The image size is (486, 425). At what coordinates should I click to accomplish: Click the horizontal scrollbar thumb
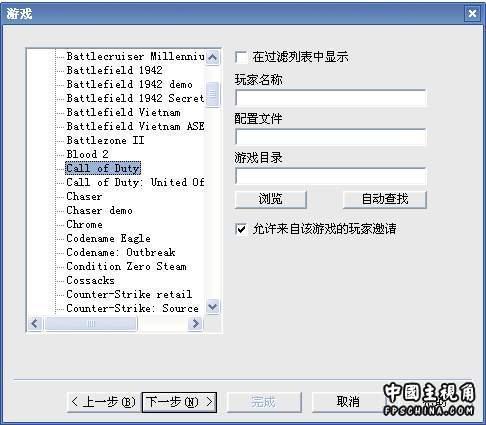coord(91,323)
